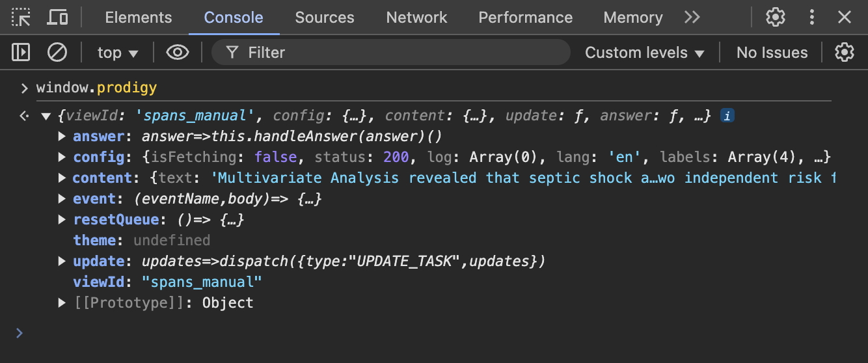The height and width of the screenshot is (363, 868).
Task: Toggle the device toolbar icon
Action: point(57,18)
